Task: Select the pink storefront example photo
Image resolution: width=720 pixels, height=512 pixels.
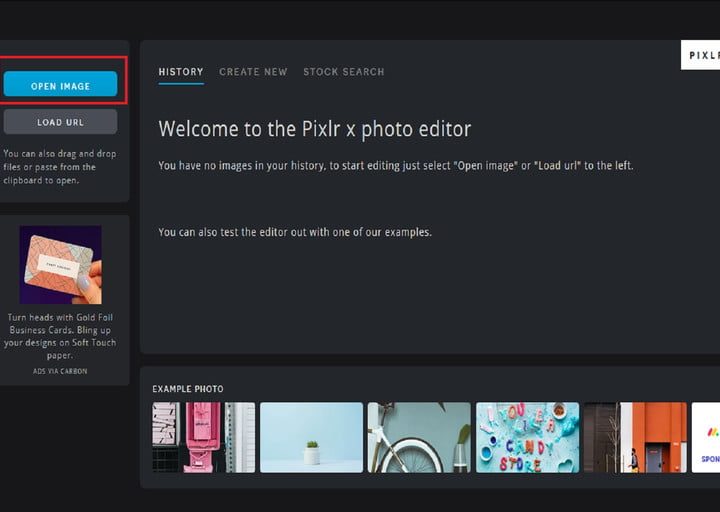Action: click(203, 437)
